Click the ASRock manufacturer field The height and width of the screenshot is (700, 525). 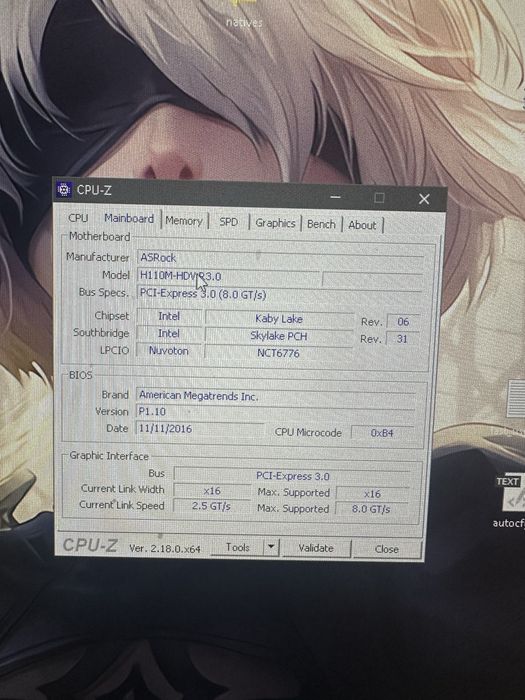point(280,258)
